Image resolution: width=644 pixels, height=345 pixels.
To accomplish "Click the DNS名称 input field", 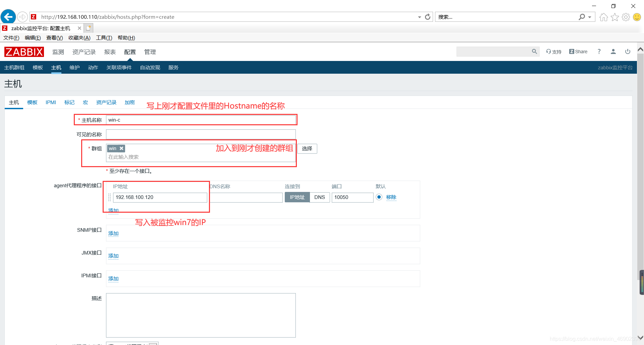I will (247, 197).
